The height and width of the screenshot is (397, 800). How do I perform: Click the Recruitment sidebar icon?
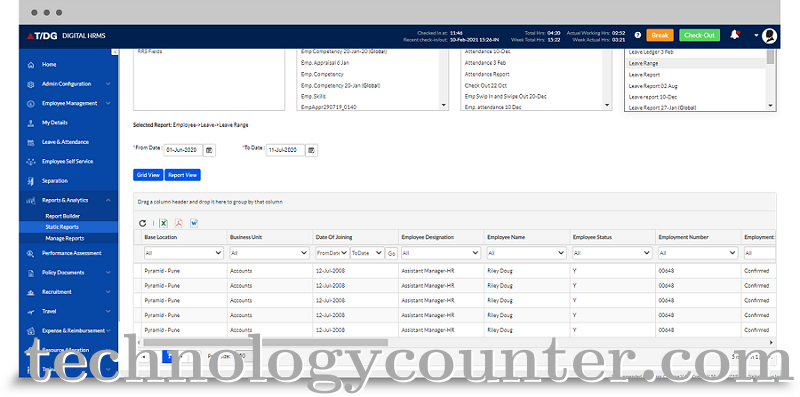pyautogui.click(x=31, y=292)
